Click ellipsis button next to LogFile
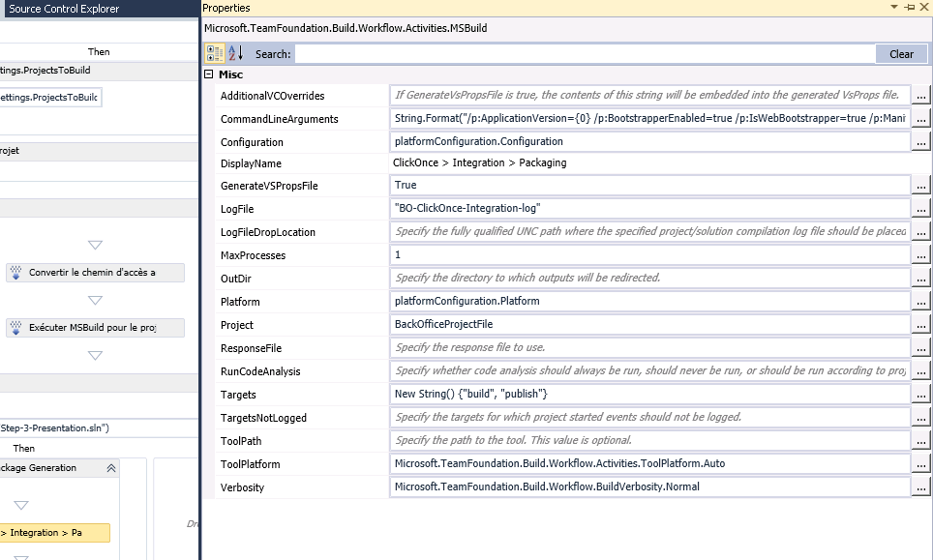Screen dimensions: 933x560 [x=921, y=208]
